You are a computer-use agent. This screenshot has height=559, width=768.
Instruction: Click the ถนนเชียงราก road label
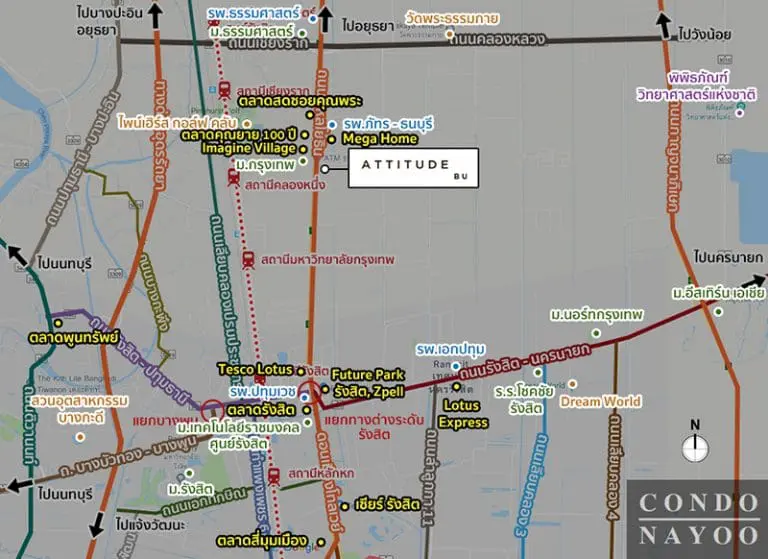pyautogui.click(x=268, y=43)
